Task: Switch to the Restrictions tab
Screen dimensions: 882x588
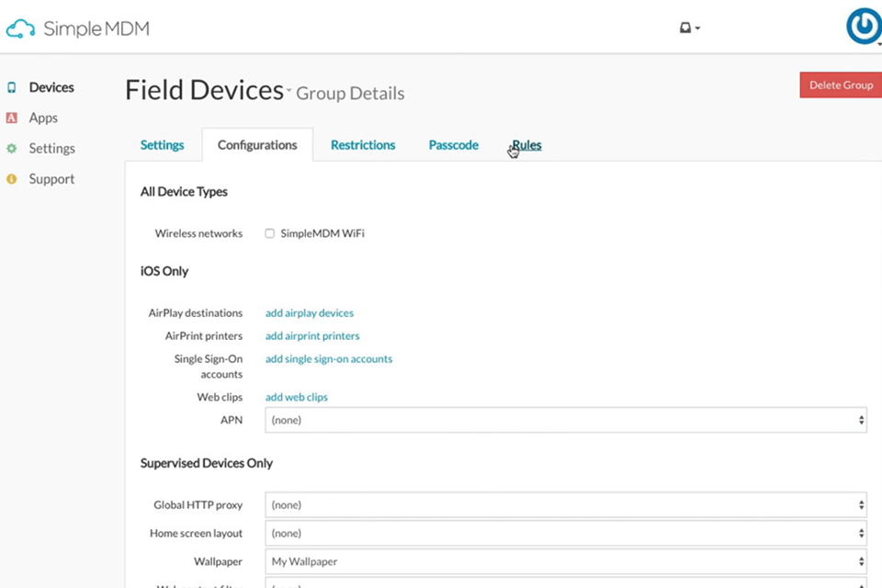Action: tap(362, 144)
